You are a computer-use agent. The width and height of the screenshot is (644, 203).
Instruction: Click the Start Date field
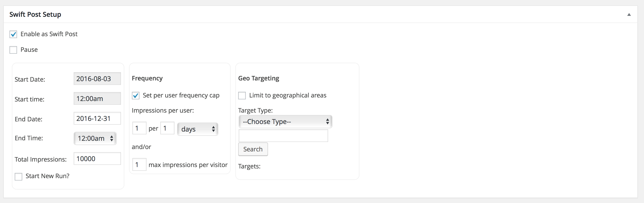point(97,79)
